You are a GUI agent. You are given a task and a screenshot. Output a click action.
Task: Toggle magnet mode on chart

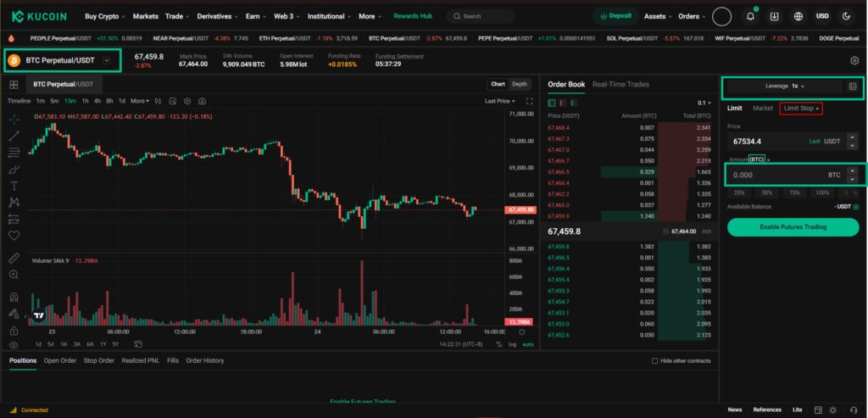pyautogui.click(x=14, y=298)
